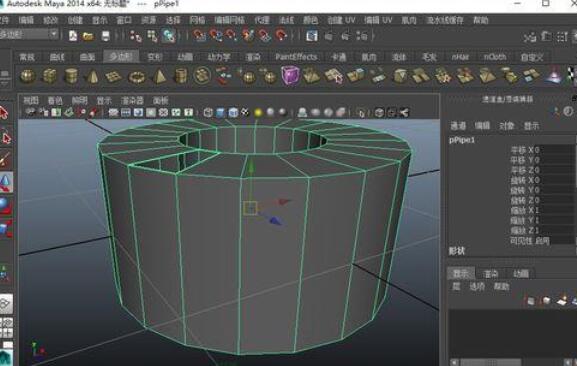Click the new scene icon
The image size is (577, 366).
pyautogui.click(x=73, y=36)
